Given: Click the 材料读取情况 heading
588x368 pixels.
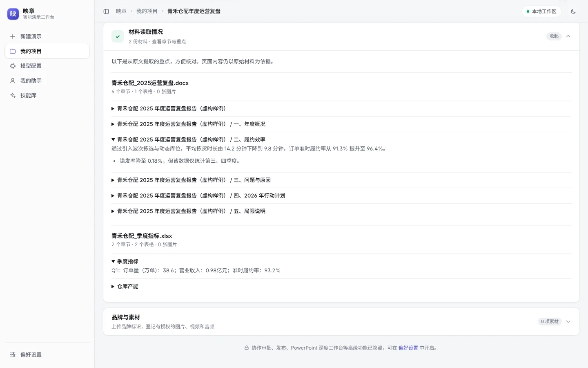Looking at the screenshot, I should [146, 32].
